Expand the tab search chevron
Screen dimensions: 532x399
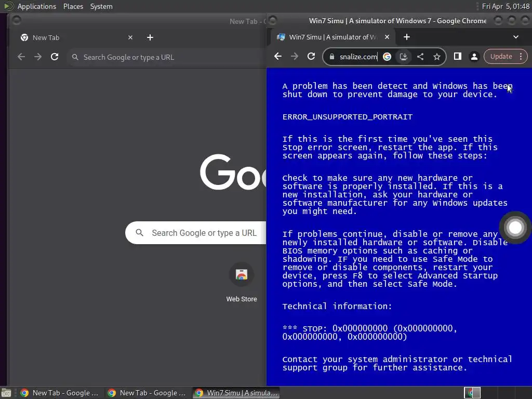tap(516, 37)
